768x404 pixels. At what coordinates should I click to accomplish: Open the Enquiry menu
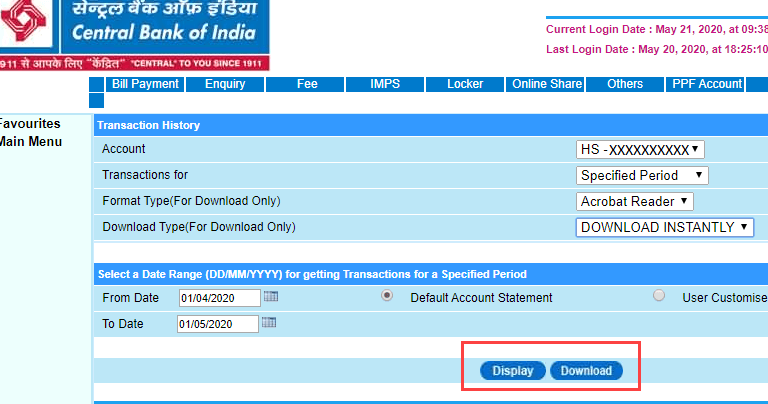pos(225,84)
